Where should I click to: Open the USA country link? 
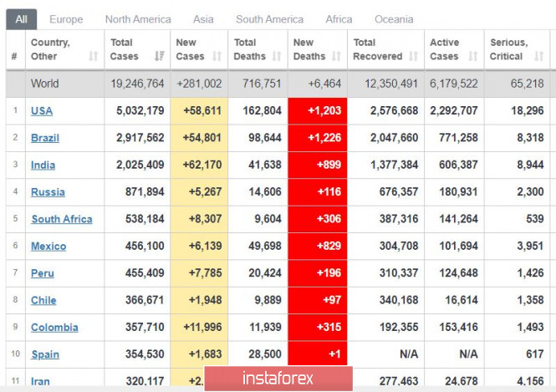tap(42, 111)
